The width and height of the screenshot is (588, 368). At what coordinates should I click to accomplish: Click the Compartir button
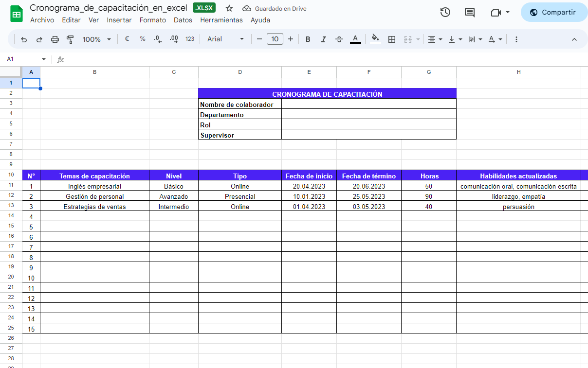[x=554, y=13]
